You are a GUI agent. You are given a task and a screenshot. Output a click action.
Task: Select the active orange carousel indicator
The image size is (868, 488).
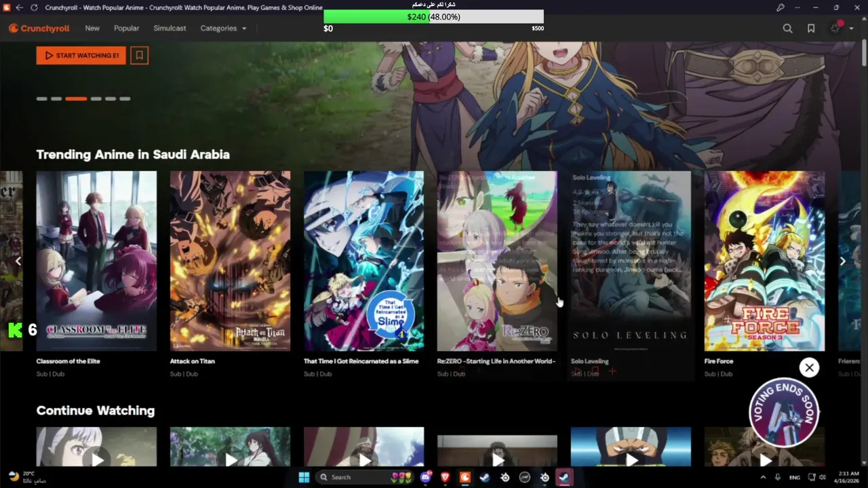[x=76, y=99]
